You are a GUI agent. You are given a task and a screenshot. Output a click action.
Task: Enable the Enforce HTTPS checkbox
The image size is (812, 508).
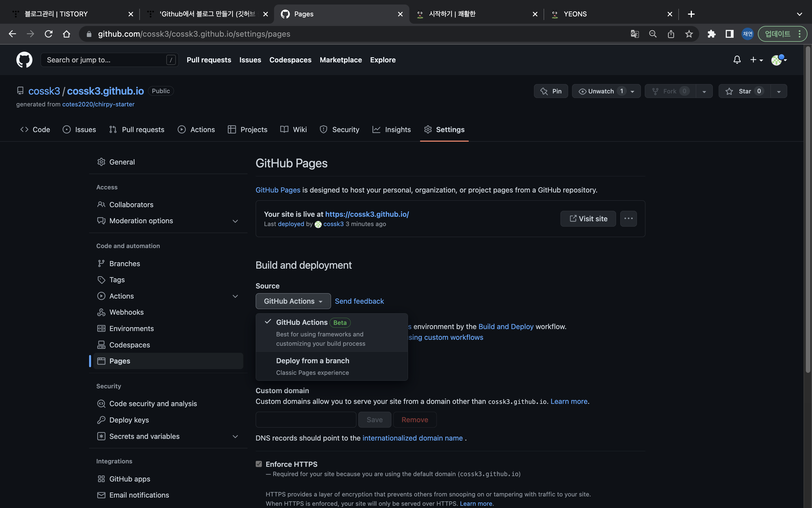[259, 464]
